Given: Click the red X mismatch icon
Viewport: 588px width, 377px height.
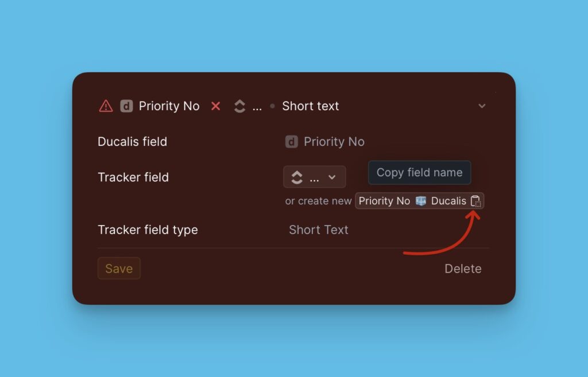Looking at the screenshot, I should 216,106.
